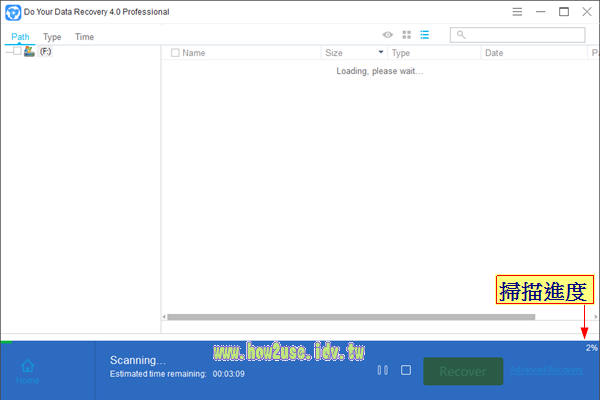The width and height of the screenshot is (600, 400).
Task: Select the Path tab
Action: pyautogui.click(x=20, y=37)
